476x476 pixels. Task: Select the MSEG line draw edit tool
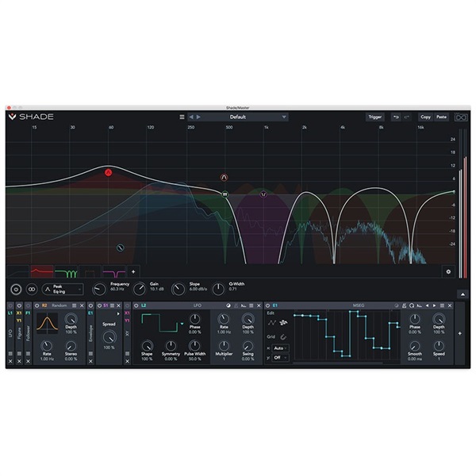click(271, 323)
